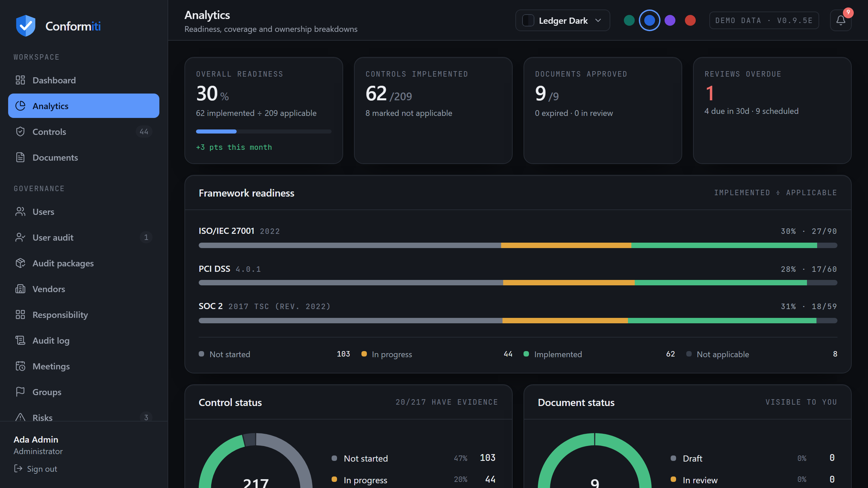Click the Sign out link
This screenshot has height=488, width=868.
[36, 469]
